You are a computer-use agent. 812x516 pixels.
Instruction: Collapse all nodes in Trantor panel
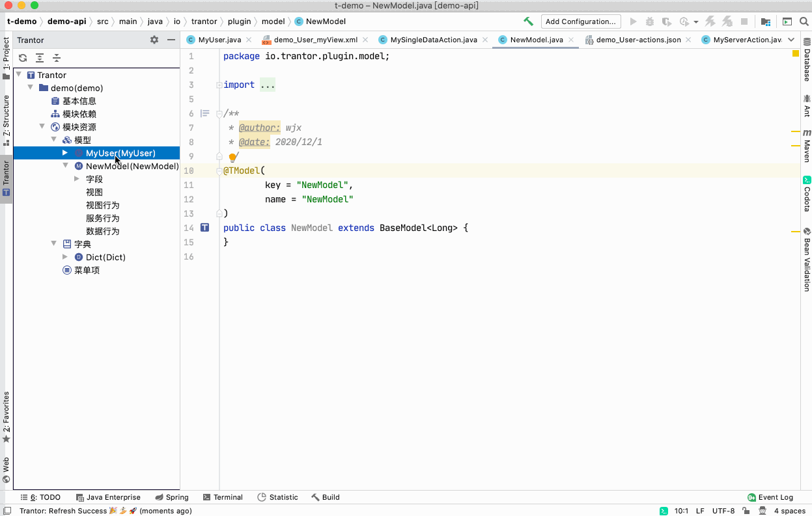(x=55, y=57)
